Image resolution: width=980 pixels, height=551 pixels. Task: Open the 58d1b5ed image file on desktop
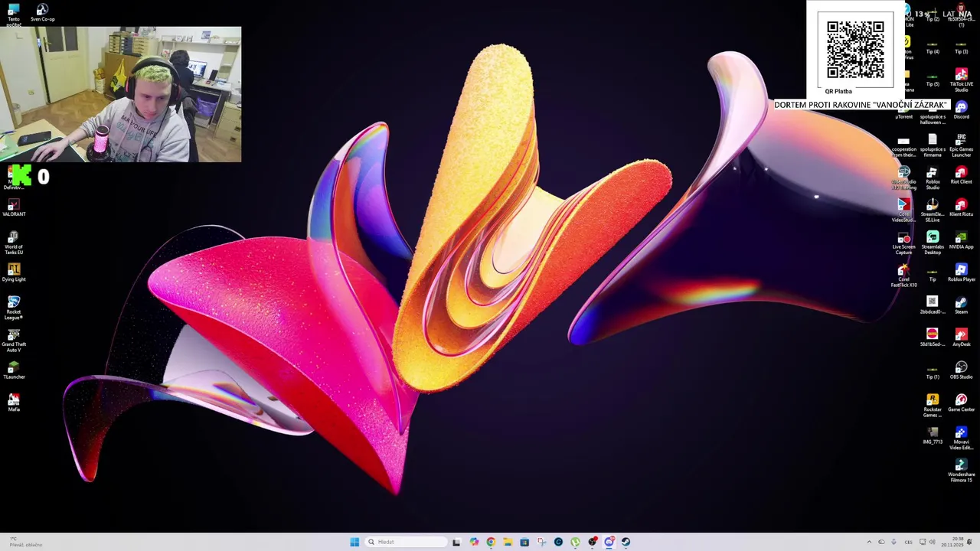[x=933, y=337]
